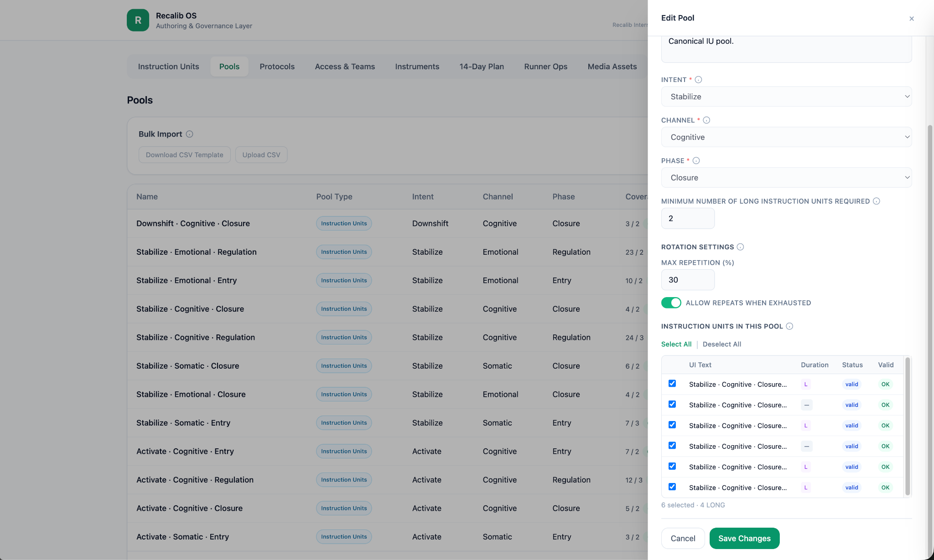
Task: Open Bulk Import info tooltip icon
Action: [x=190, y=134]
